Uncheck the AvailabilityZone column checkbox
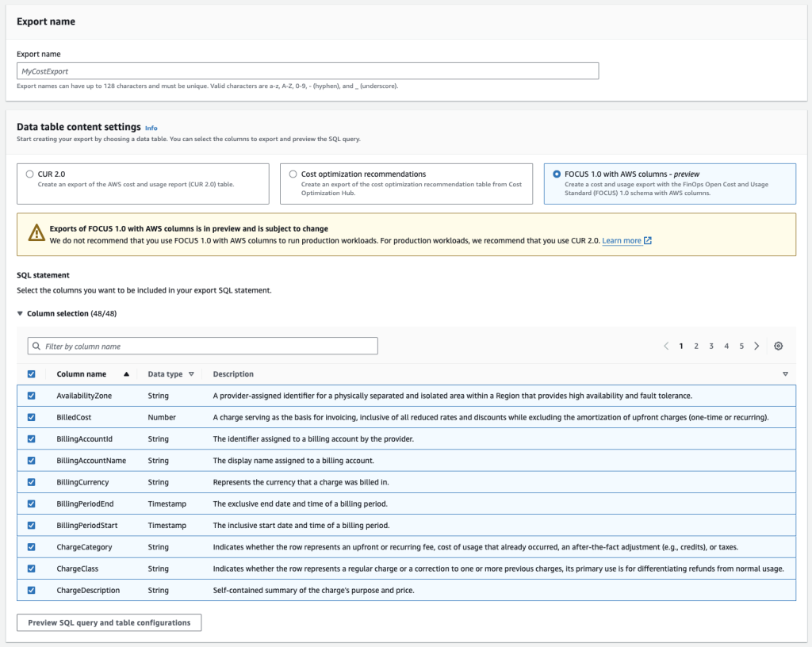The image size is (812, 647). point(32,395)
